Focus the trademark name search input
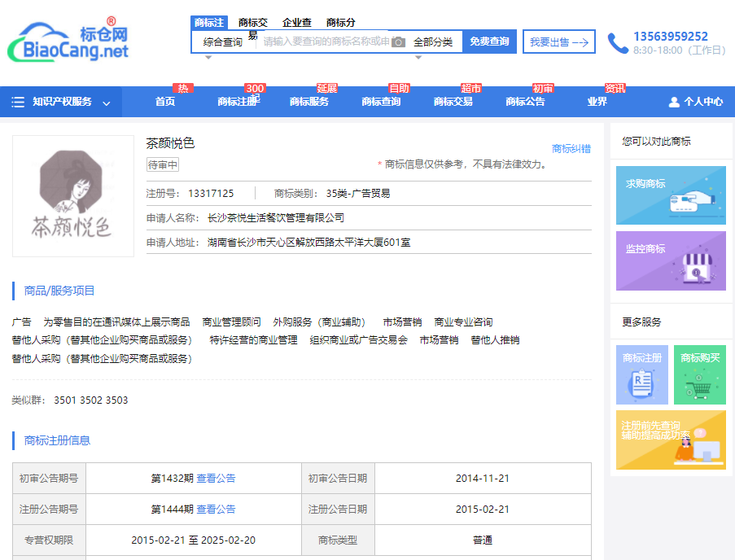This screenshot has width=735, height=560. 326,42
